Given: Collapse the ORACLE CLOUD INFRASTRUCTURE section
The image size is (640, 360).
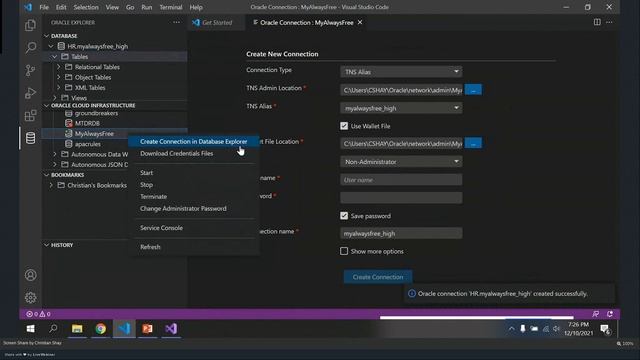Looking at the screenshot, I should (47, 105).
